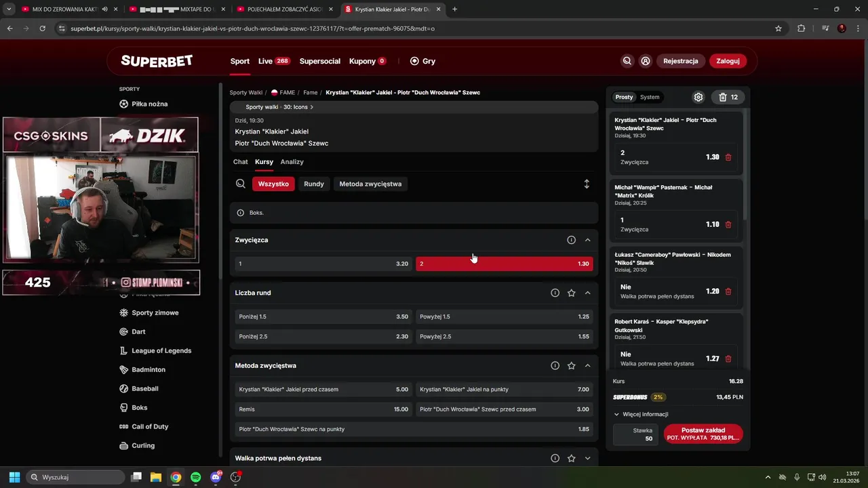
Task: Switch betslip to System mode
Action: [x=650, y=97]
